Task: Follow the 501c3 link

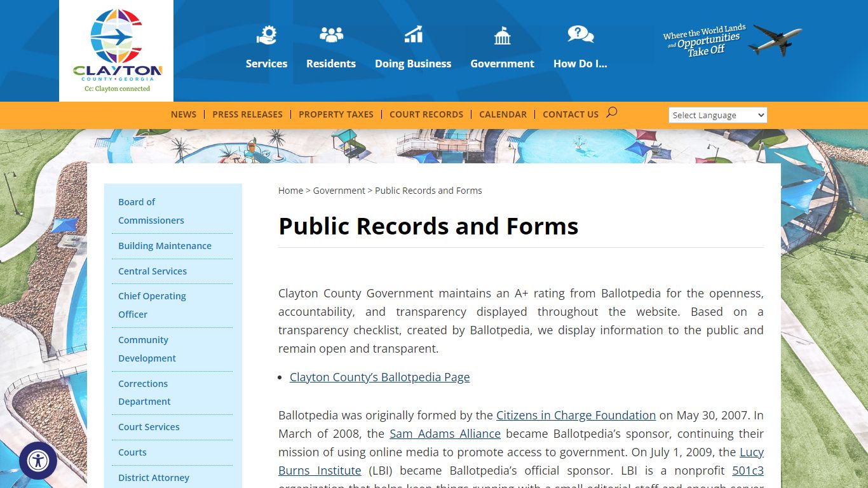Action: (748, 470)
